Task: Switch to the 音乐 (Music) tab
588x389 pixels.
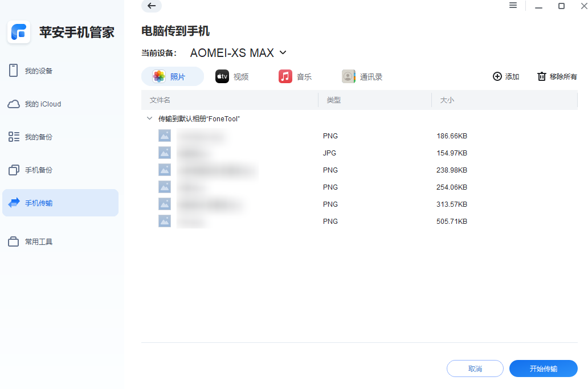Action: (295, 76)
